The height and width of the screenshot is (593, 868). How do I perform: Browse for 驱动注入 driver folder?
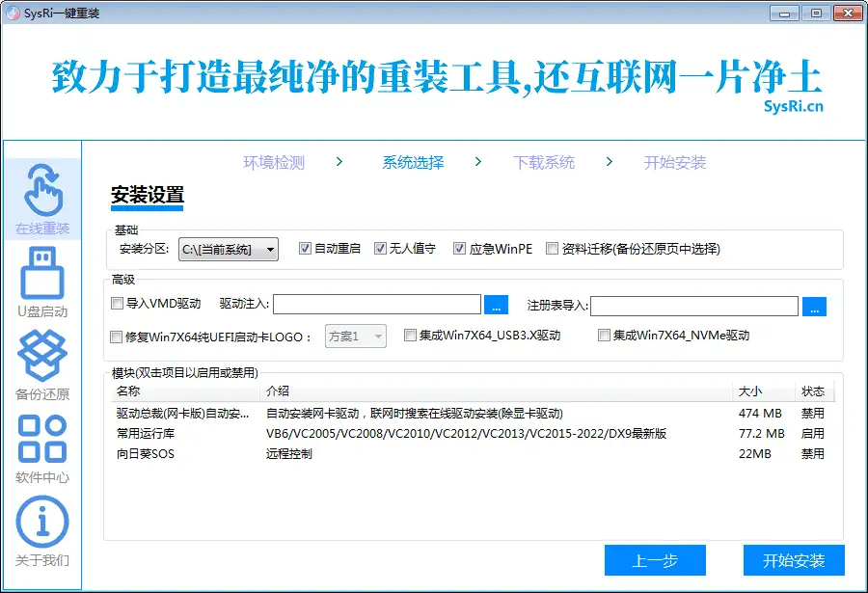click(x=496, y=306)
